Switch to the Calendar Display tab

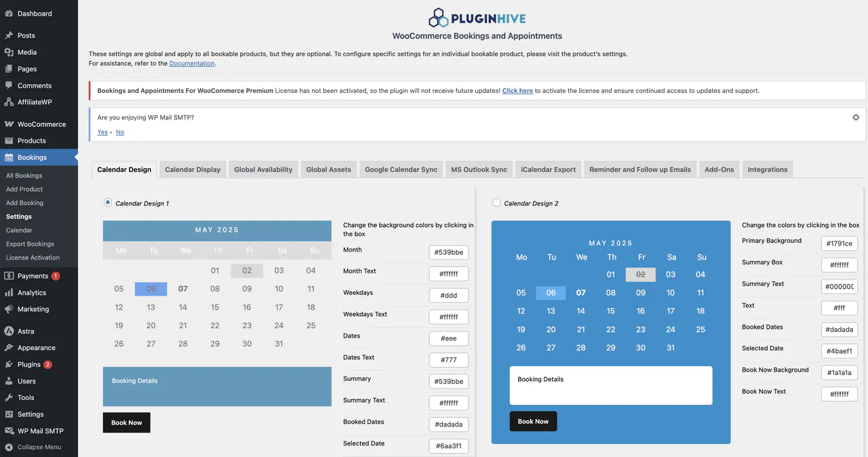point(193,170)
